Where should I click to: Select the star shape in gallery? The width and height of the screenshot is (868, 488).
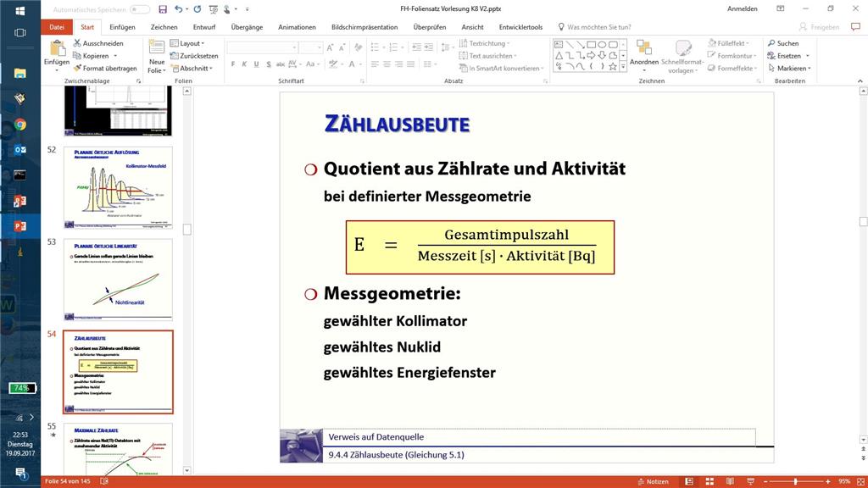click(613, 66)
